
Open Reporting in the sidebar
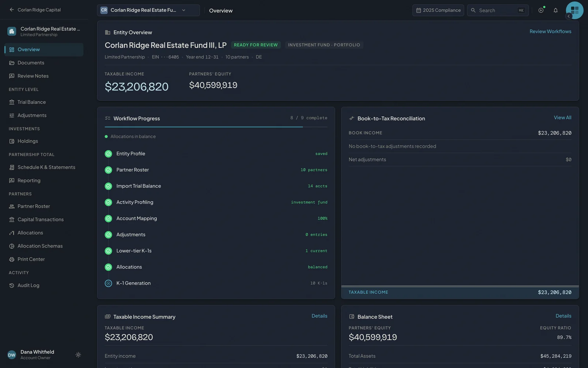tap(44, 181)
